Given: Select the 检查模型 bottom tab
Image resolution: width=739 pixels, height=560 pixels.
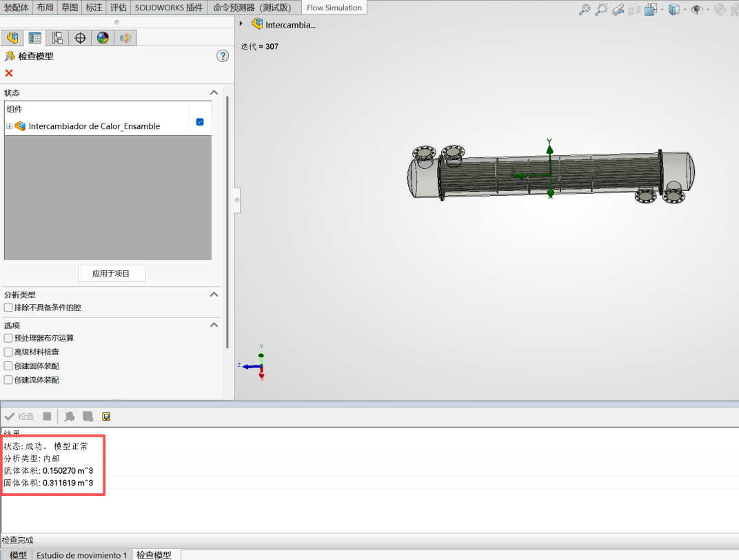Looking at the screenshot, I should (x=154, y=554).
